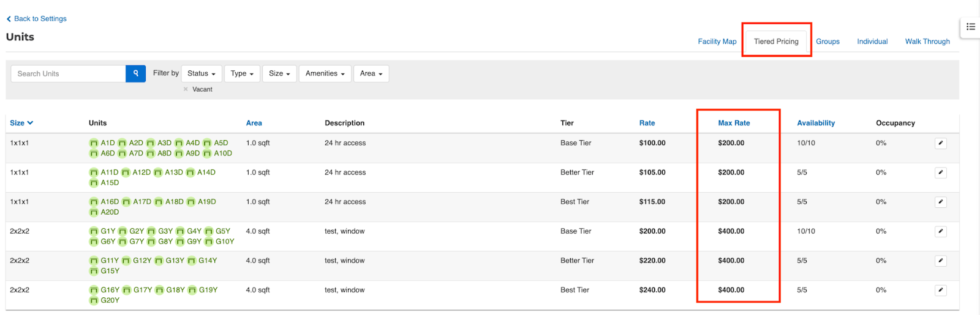Click into the Search Units field

[x=69, y=73]
